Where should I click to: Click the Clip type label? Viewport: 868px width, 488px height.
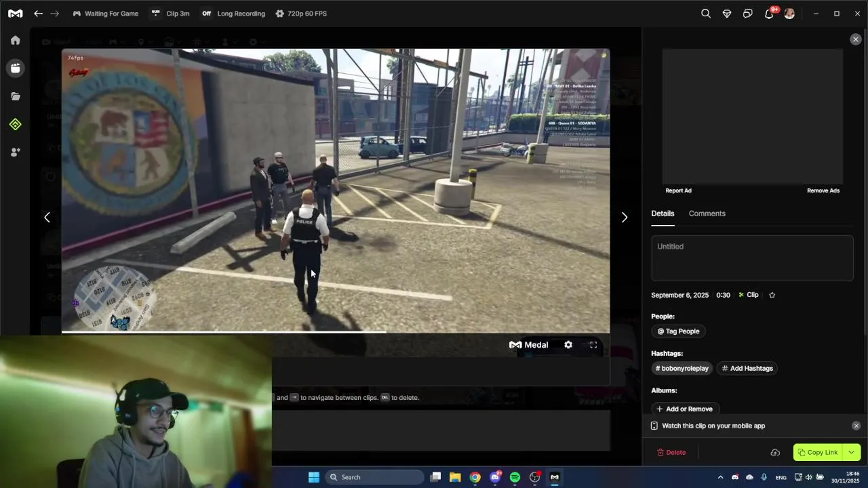click(x=749, y=295)
